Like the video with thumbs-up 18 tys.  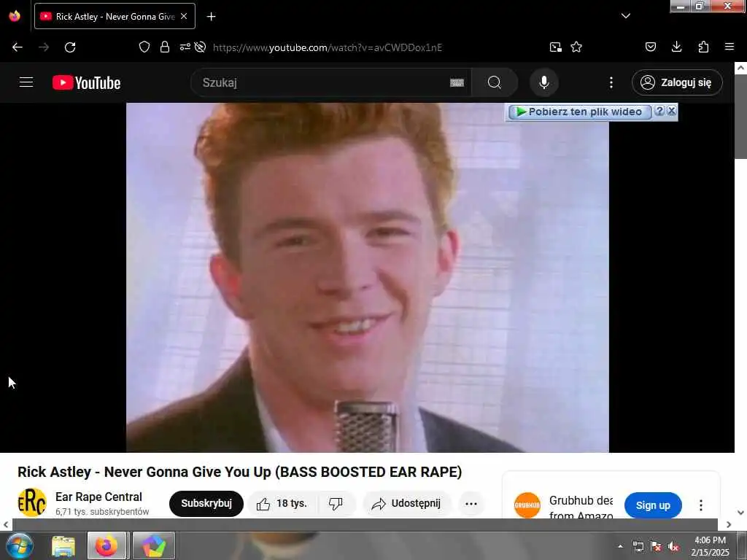click(x=282, y=503)
